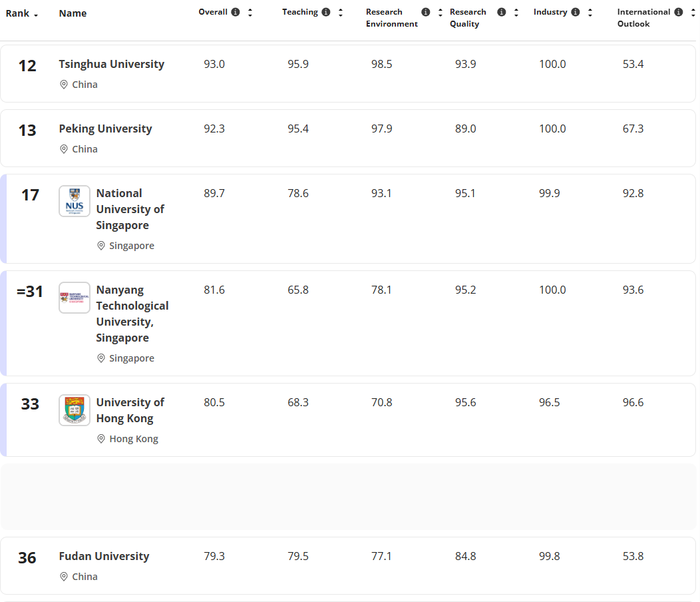
Task: Click the Name column header
Action: click(73, 13)
